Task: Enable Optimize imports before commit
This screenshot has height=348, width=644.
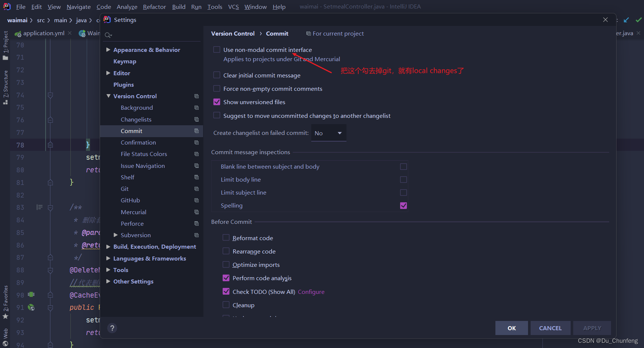Action: (226, 264)
